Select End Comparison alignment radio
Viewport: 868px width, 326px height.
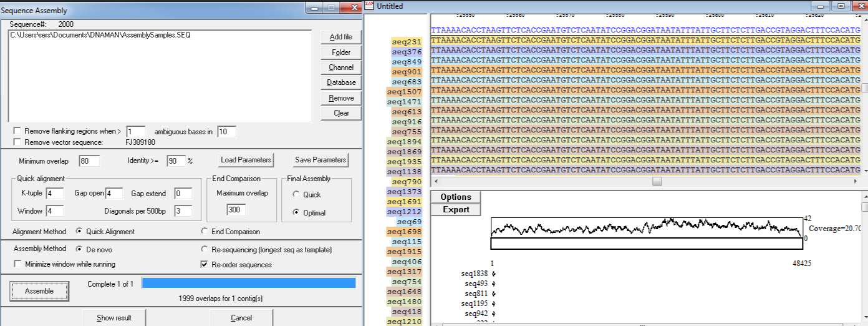click(204, 231)
